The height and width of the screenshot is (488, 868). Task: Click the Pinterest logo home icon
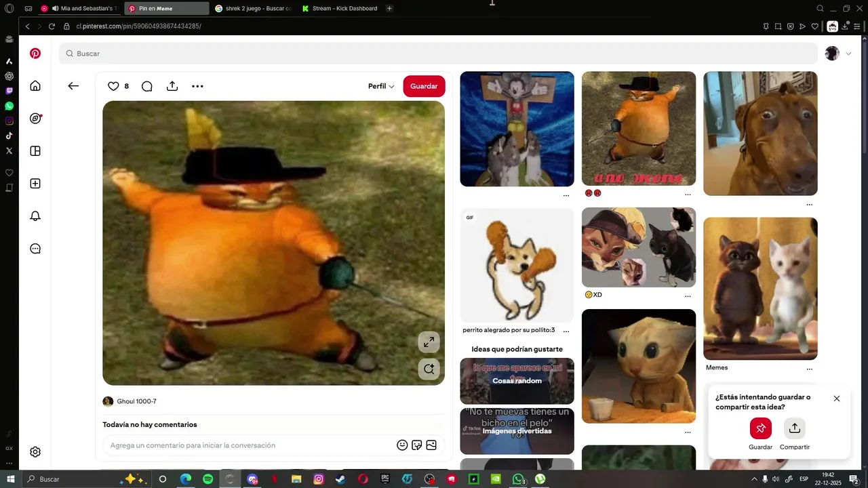tap(35, 54)
